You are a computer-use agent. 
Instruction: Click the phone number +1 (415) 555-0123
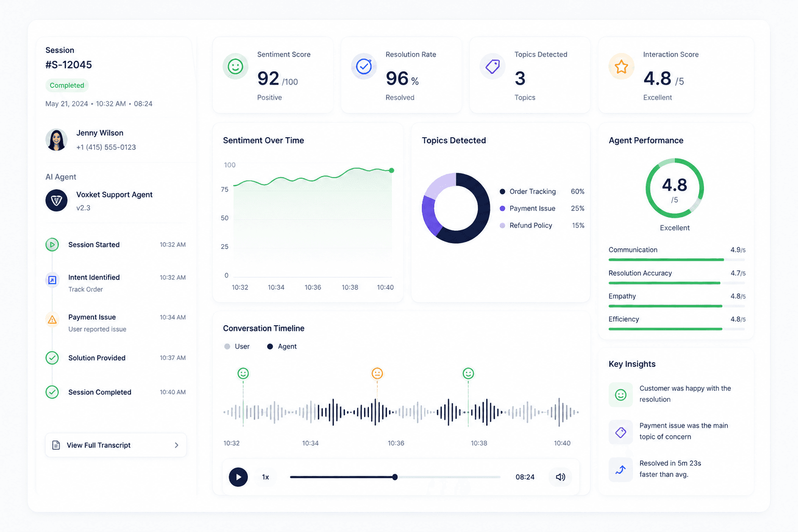coord(106,148)
